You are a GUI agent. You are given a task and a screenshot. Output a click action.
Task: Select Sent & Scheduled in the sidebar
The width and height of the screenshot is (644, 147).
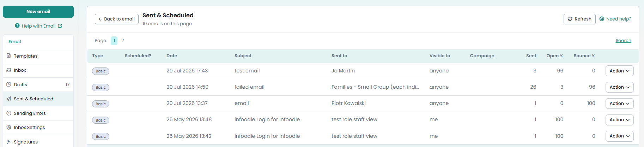(38, 99)
